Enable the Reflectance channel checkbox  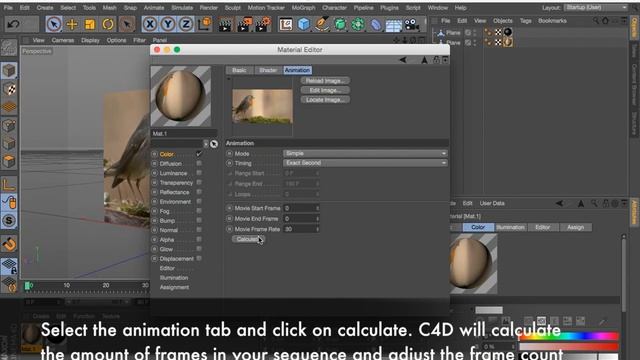[x=199, y=192]
